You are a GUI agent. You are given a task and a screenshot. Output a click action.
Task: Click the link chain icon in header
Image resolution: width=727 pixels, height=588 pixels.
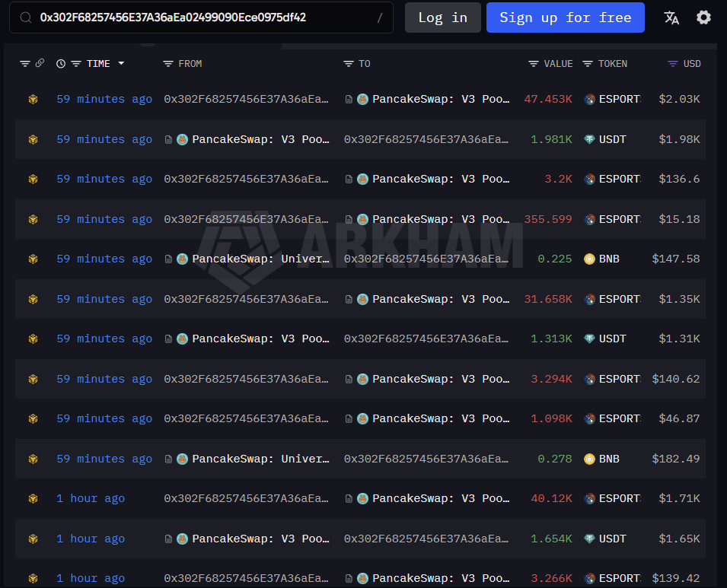tap(40, 63)
